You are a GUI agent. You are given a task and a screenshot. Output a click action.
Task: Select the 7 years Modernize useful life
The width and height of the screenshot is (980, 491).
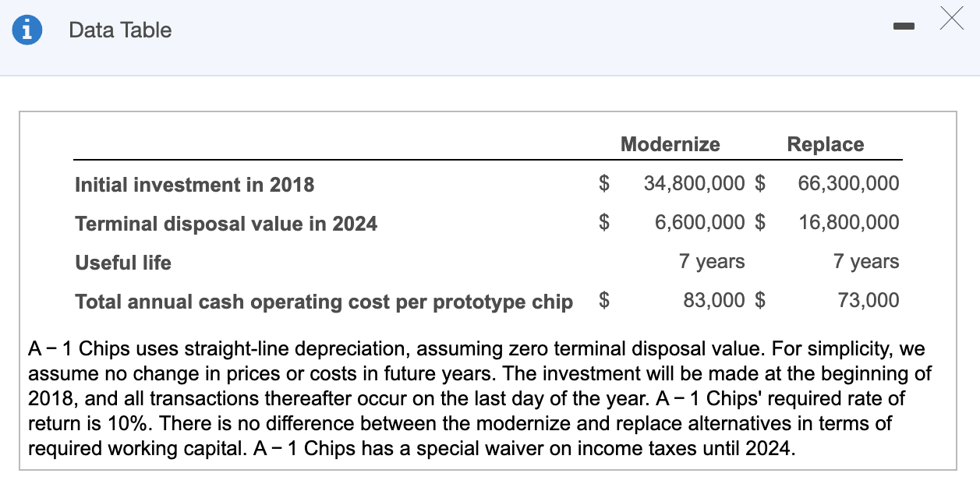pos(711,261)
